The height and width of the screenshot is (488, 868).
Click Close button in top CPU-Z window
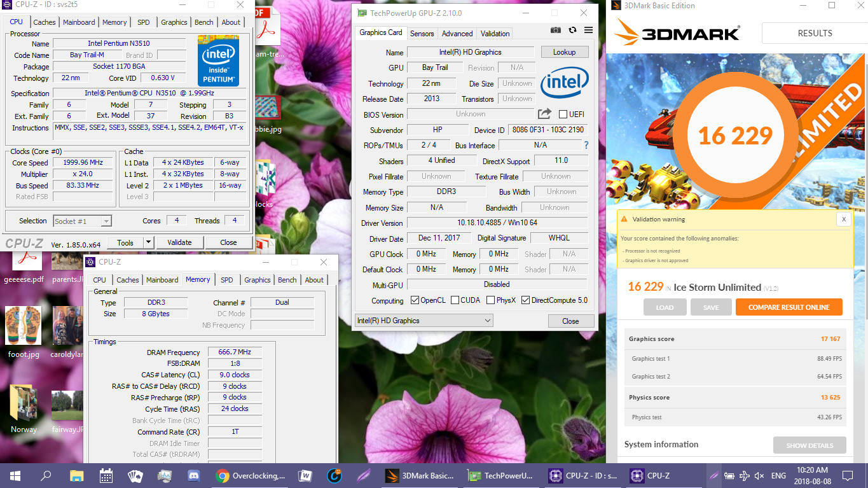(228, 242)
